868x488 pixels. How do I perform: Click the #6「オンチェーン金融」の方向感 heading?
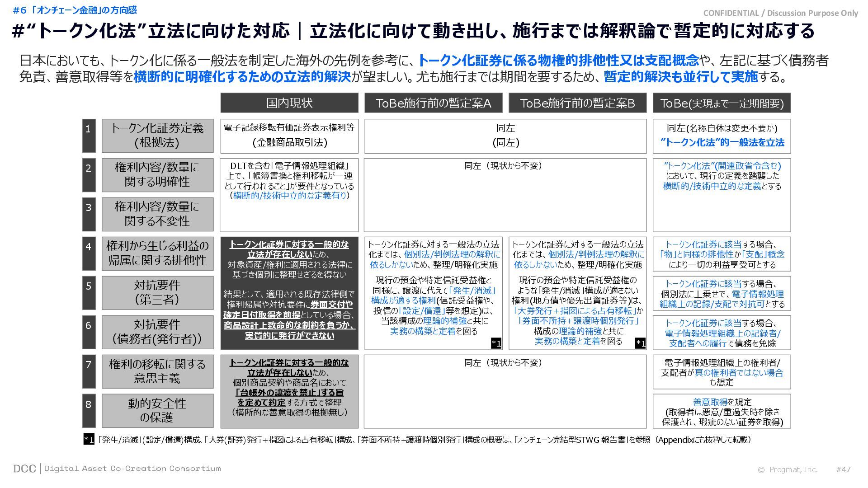tap(75, 10)
